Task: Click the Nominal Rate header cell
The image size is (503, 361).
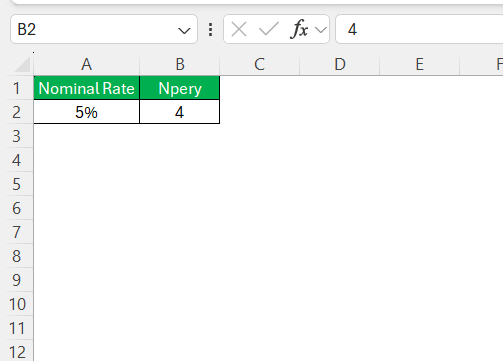Action: (x=87, y=88)
